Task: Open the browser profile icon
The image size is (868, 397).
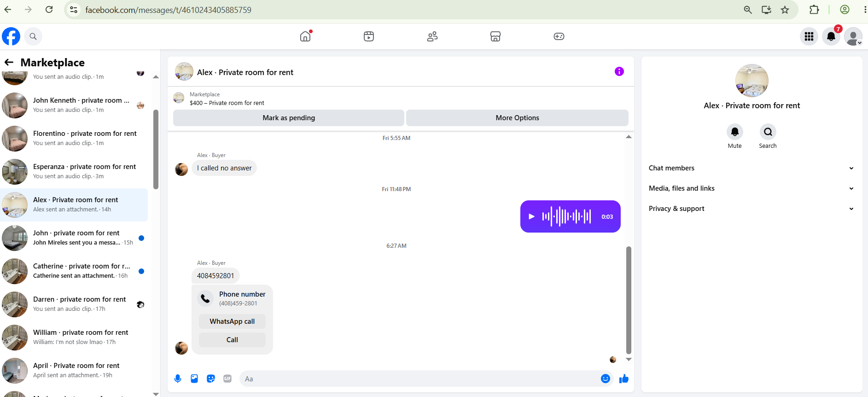Action: point(845,10)
